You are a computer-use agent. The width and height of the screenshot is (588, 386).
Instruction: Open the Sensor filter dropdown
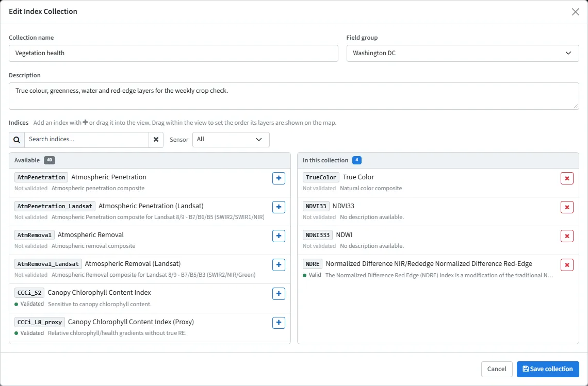231,140
